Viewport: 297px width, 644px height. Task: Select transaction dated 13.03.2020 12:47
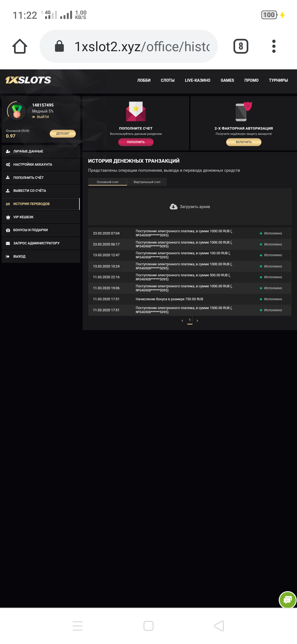point(190,255)
